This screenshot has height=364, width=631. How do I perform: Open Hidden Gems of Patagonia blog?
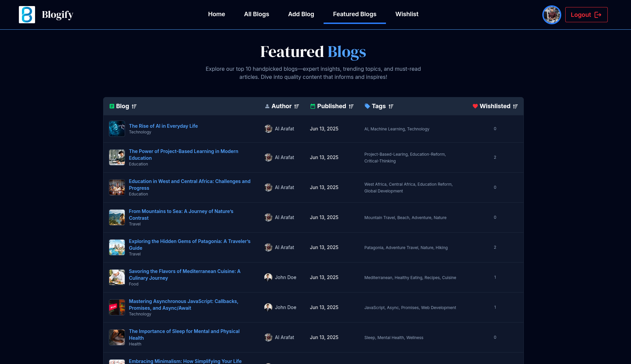coord(189,245)
